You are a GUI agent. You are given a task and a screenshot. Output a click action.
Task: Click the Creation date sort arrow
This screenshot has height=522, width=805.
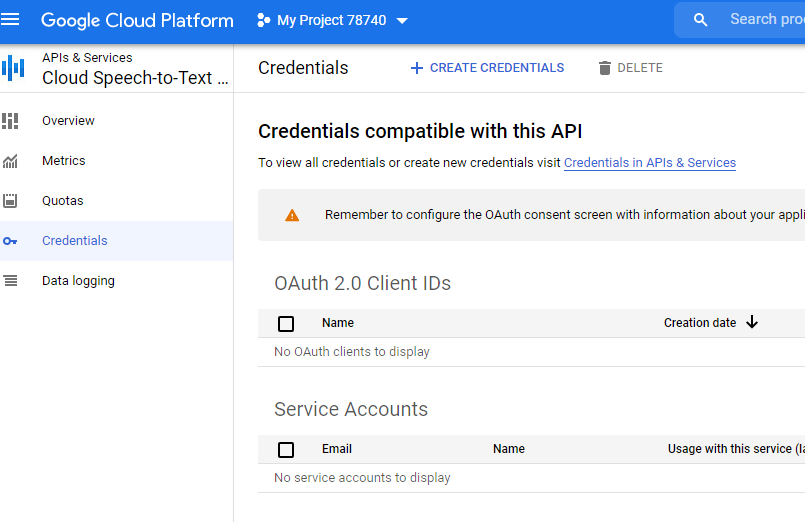752,322
